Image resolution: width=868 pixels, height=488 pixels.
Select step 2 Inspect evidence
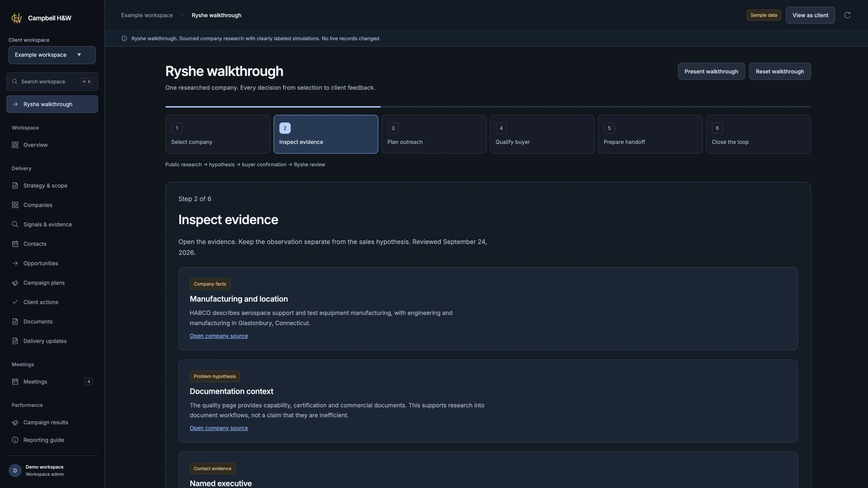coord(325,134)
